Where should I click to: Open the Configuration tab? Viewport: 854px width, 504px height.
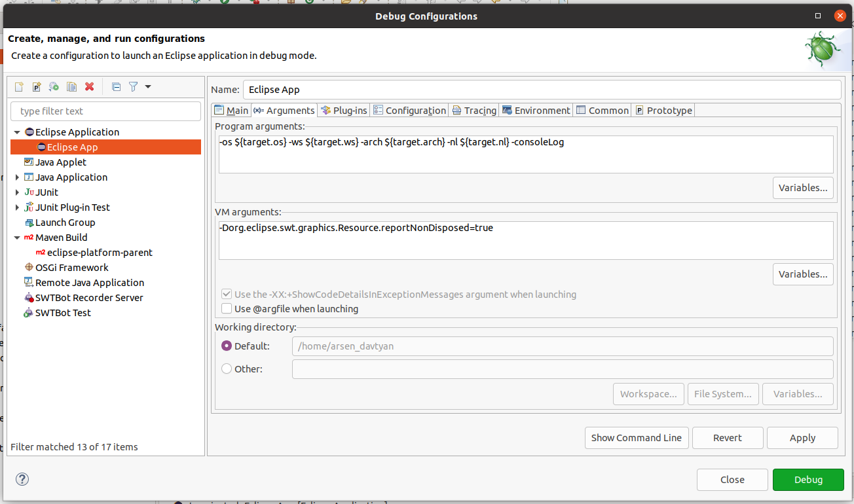tap(409, 111)
